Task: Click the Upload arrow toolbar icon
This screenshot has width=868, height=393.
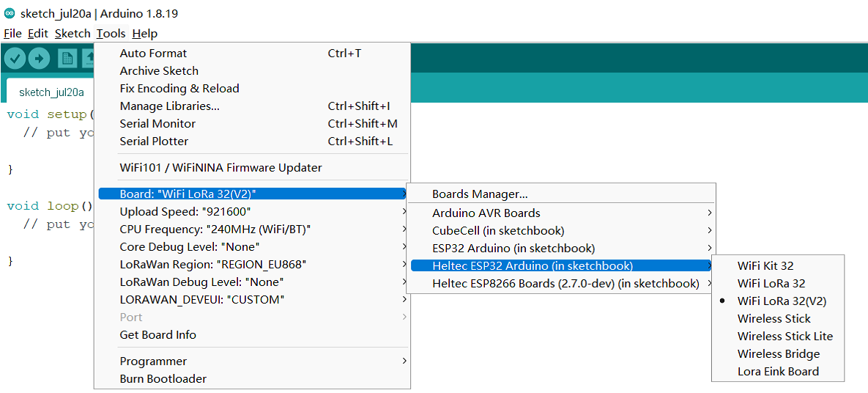Action: click(39, 58)
